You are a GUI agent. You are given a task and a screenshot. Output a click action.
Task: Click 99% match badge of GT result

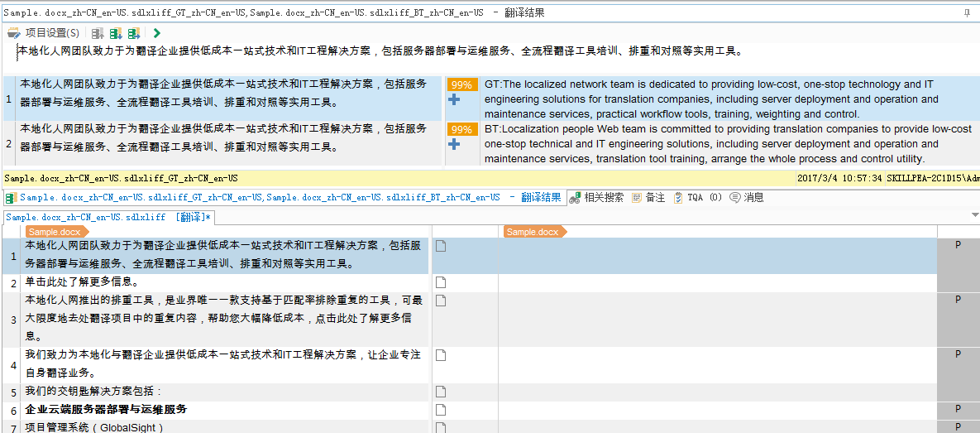pos(461,85)
